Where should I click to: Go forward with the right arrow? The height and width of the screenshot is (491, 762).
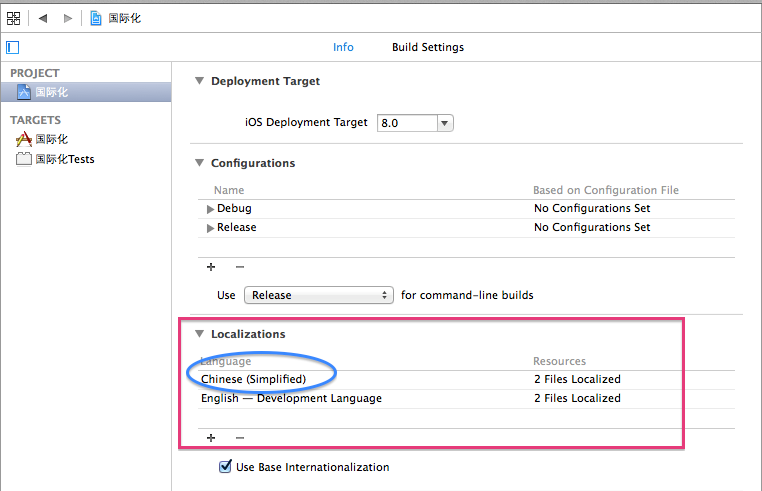(x=68, y=18)
